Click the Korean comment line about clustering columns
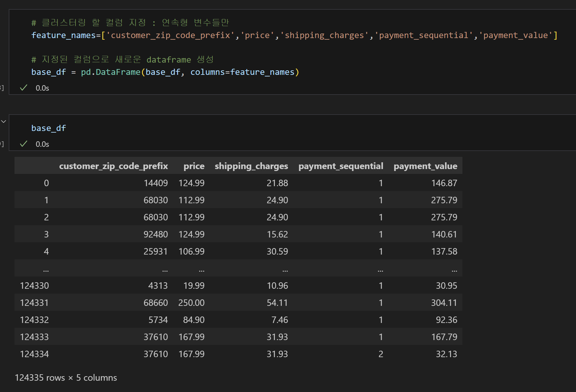 [x=130, y=23]
